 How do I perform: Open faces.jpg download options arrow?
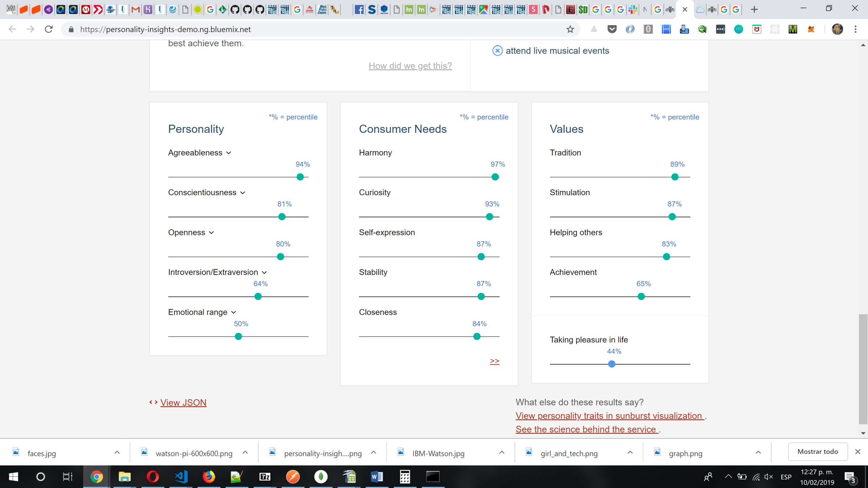117,453
